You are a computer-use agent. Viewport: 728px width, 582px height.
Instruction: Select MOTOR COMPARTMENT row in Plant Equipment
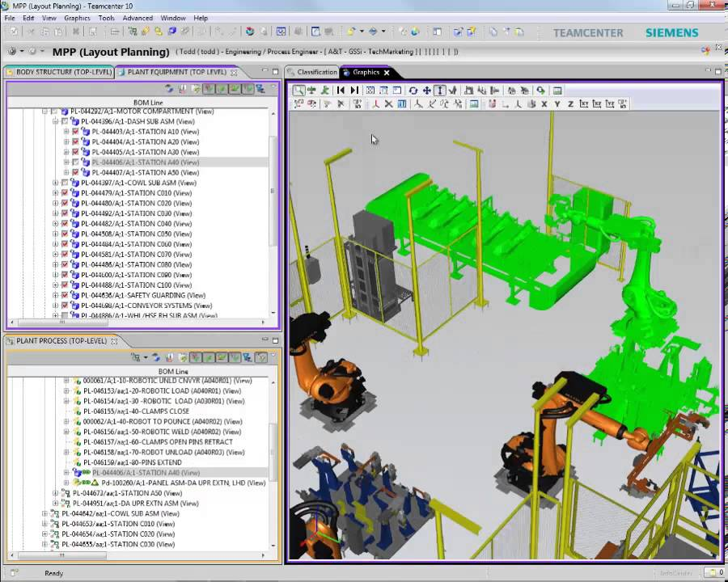click(142, 112)
